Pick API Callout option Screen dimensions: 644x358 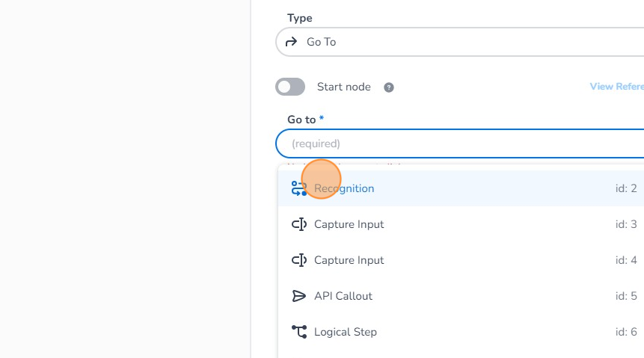click(x=343, y=296)
